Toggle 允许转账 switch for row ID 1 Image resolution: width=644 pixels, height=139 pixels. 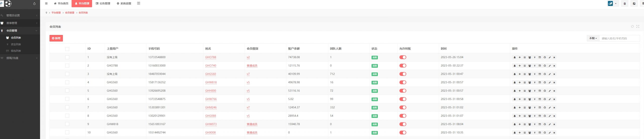point(403,57)
